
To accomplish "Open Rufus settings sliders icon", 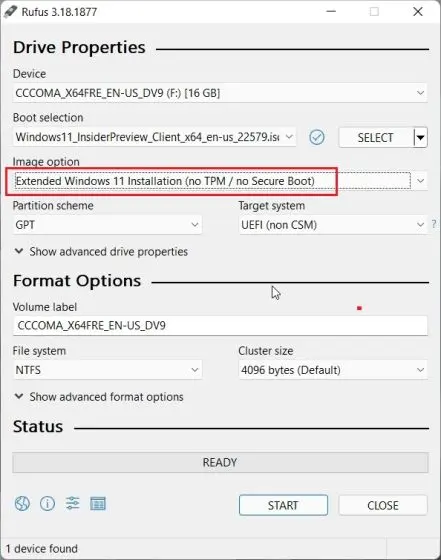I will 72,504.
